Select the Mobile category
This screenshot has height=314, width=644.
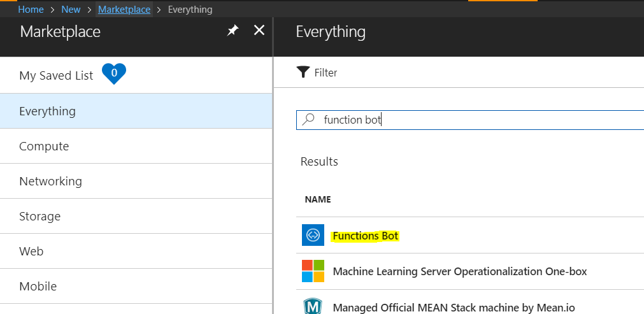coord(136,286)
